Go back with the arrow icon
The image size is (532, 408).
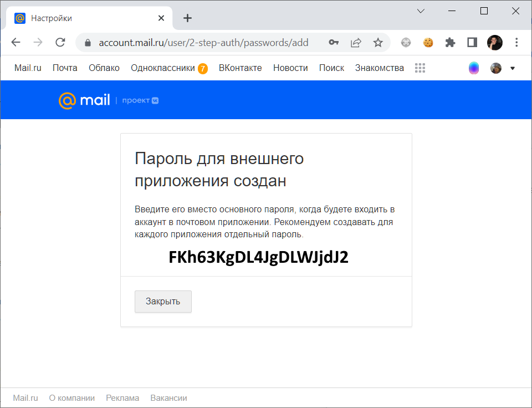coord(16,42)
